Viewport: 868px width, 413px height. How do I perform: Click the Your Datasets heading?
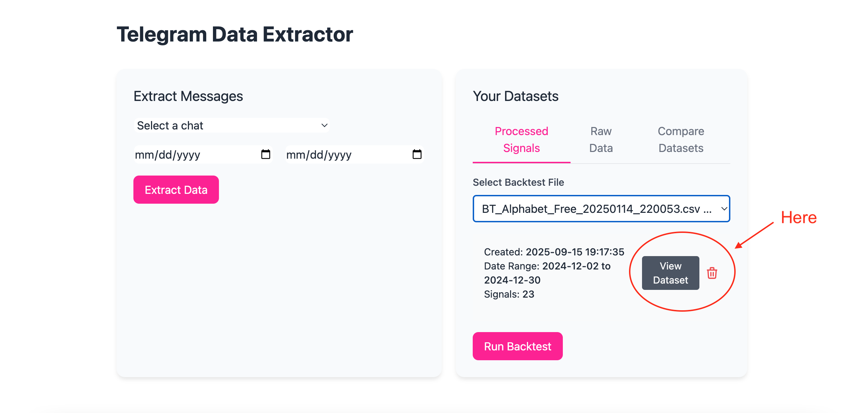[515, 96]
